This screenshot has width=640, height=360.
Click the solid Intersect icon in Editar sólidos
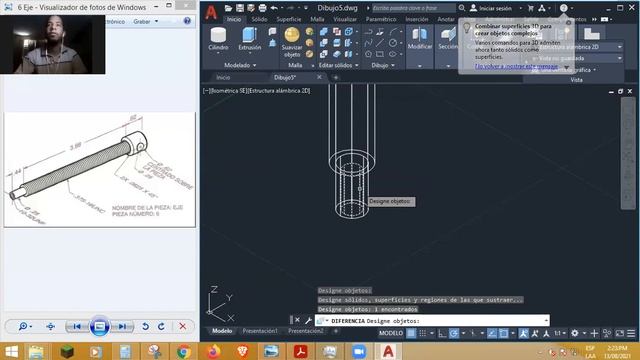coord(324,54)
